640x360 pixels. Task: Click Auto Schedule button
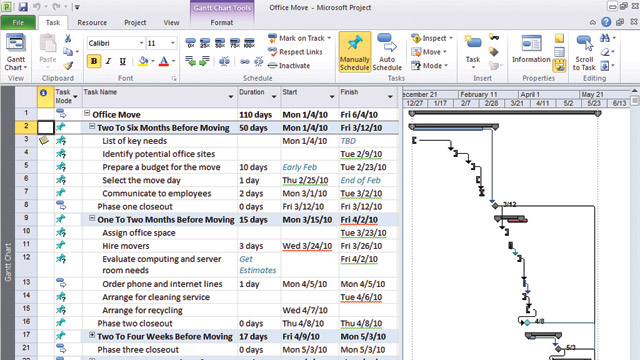click(x=387, y=52)
